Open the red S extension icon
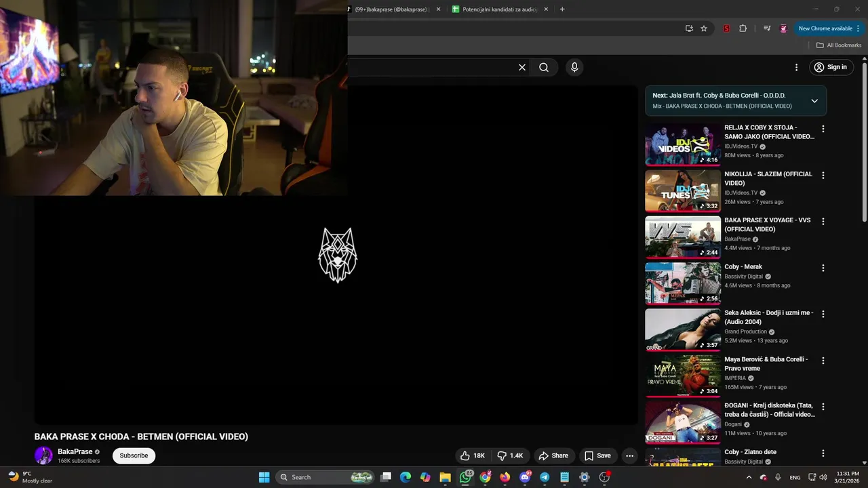868x488 pixels. [726, 28]
